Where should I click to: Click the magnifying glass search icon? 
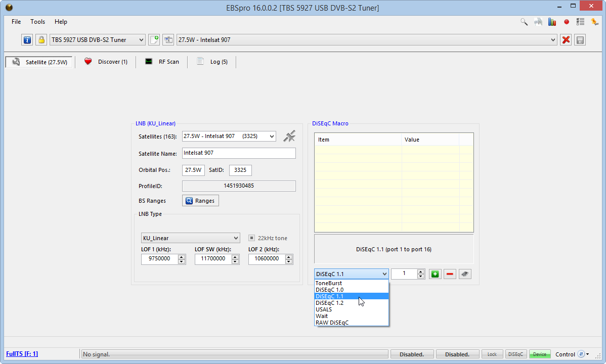[x=524, y=22]
